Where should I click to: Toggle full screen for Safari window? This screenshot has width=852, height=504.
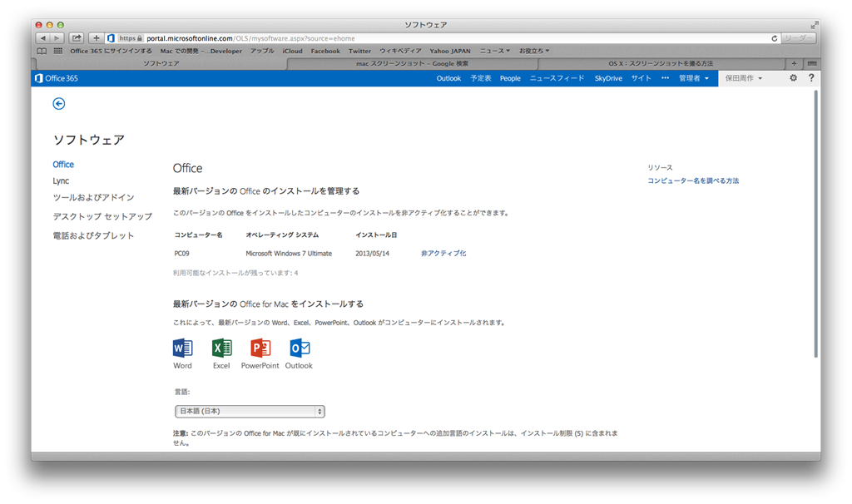[x=814, y=25]
